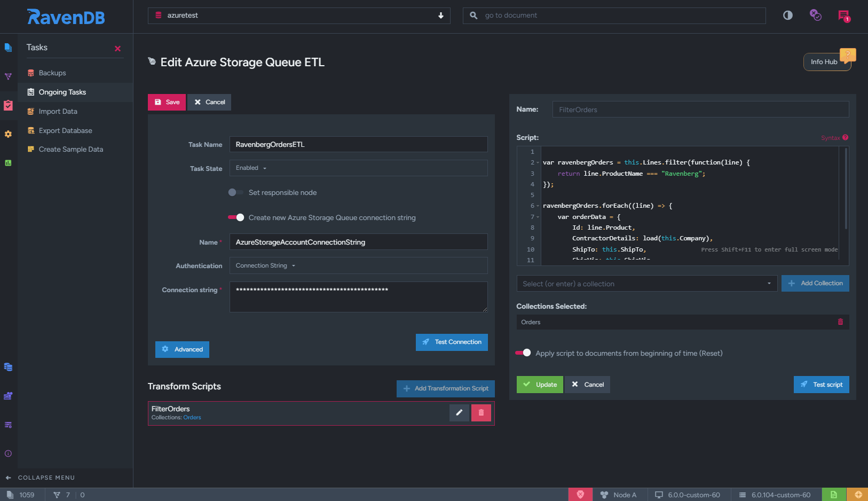Save the ETL task

pyautogui.click(x=167, y=102)
